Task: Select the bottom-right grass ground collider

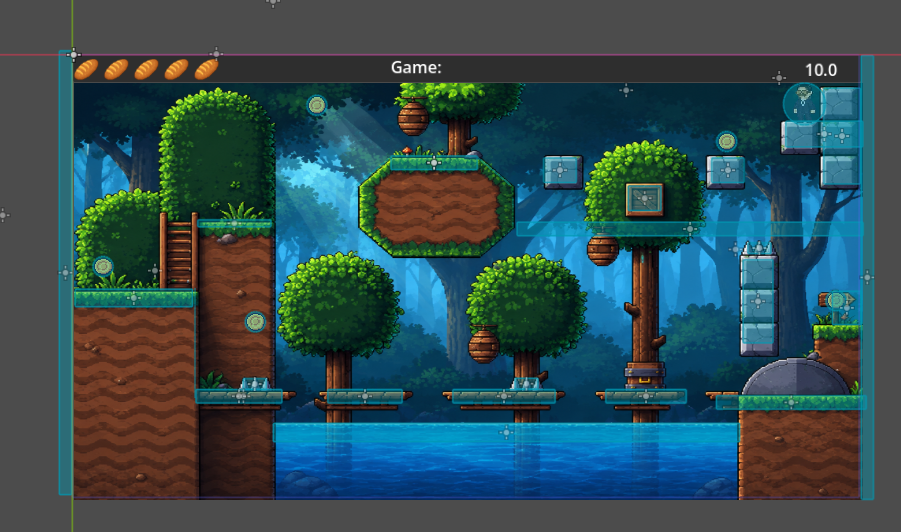Action: point(791,402)
